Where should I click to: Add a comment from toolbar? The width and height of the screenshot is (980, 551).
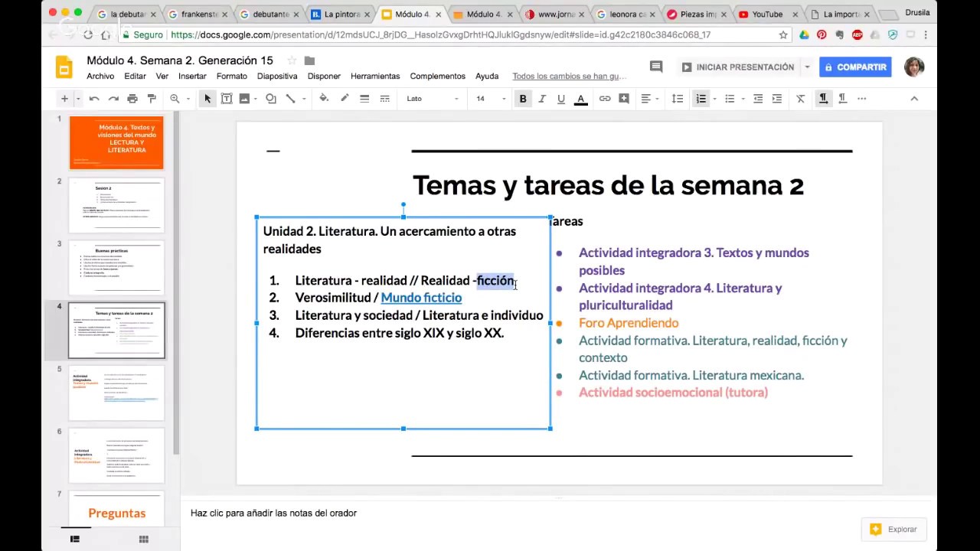pos(624,99)
